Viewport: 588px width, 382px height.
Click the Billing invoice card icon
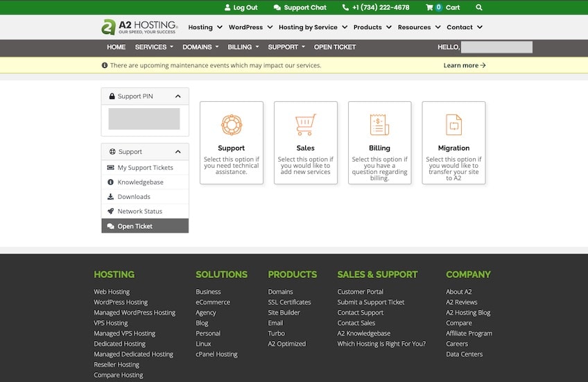[x=379, y=125]
